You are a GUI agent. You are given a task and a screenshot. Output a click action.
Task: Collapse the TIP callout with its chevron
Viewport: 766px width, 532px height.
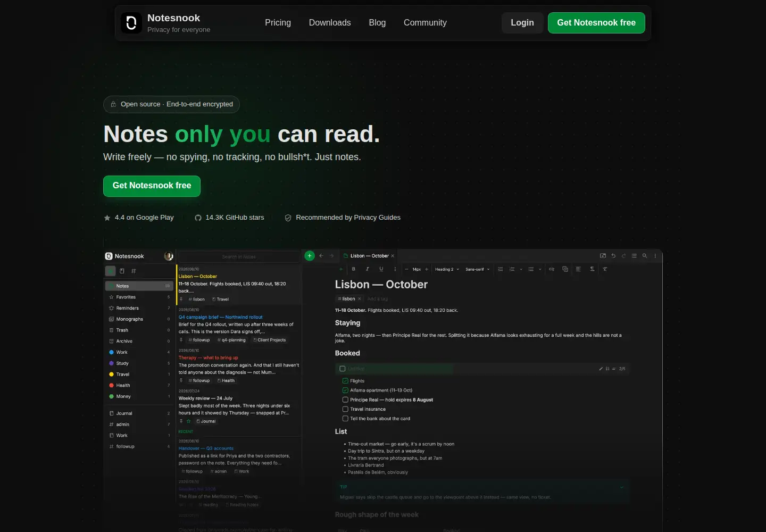(622, 487)
